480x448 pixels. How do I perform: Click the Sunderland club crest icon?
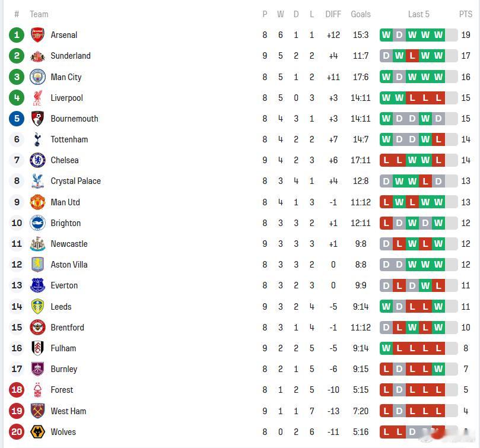(37, 56)
